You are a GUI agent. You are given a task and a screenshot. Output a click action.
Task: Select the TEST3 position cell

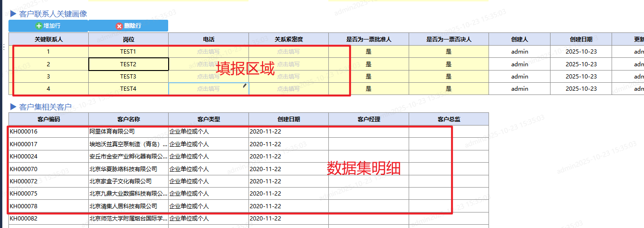click(129, 76)
